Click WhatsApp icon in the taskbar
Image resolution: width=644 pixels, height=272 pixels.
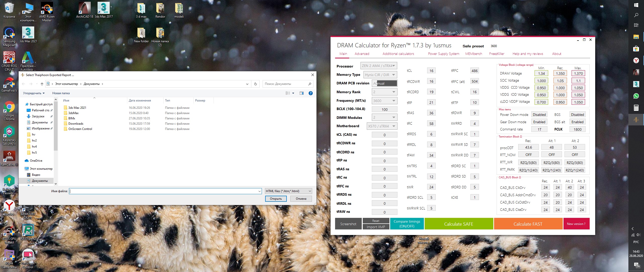point(636,96)
